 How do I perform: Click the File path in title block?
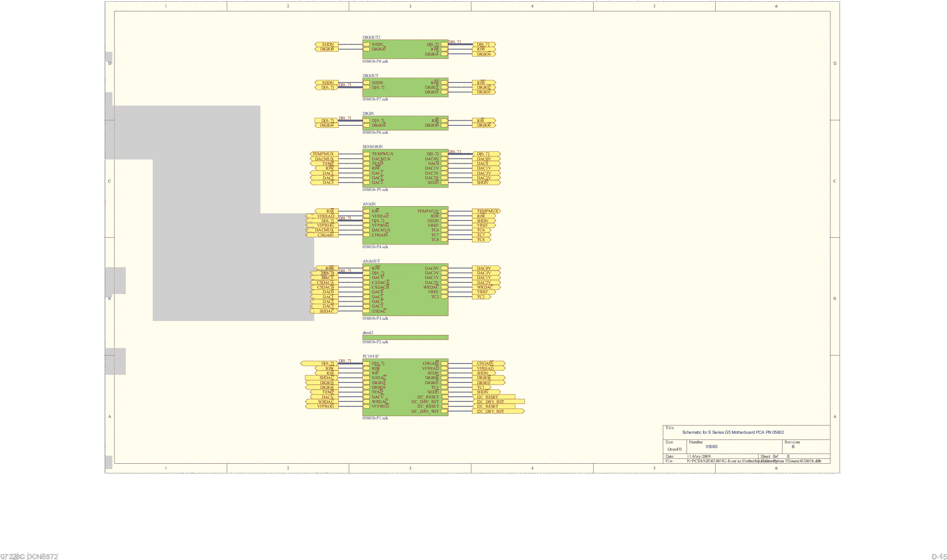click(x=753, y=461)
